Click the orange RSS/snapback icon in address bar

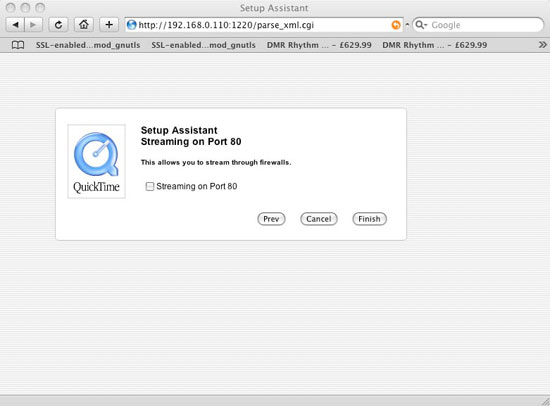coord(396,25)
